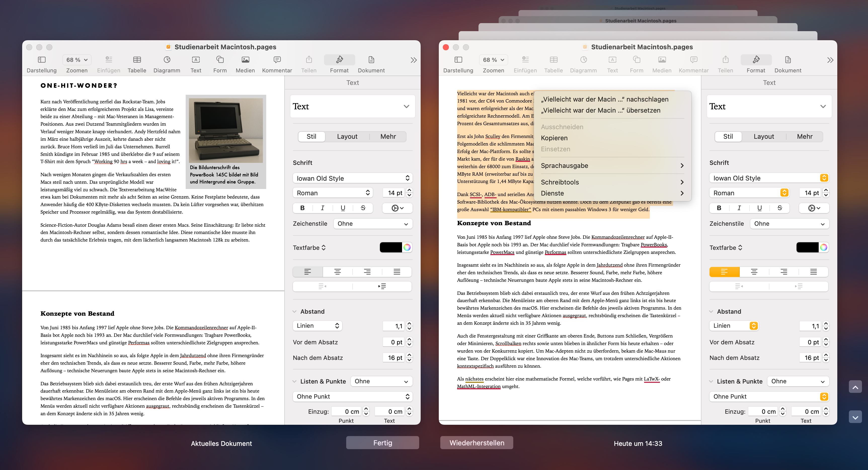The image size is (868, 470).
Task: Switch to Layout tab in left window
Action: [x=347, y=137]
